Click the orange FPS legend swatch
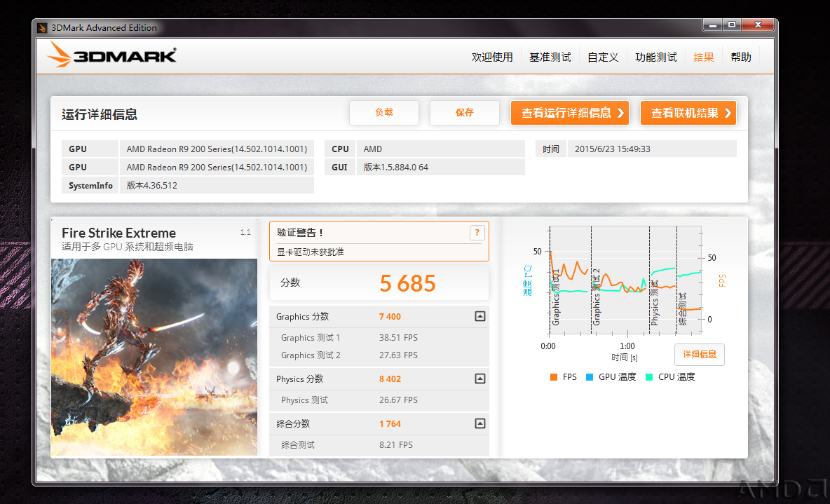 554,377
